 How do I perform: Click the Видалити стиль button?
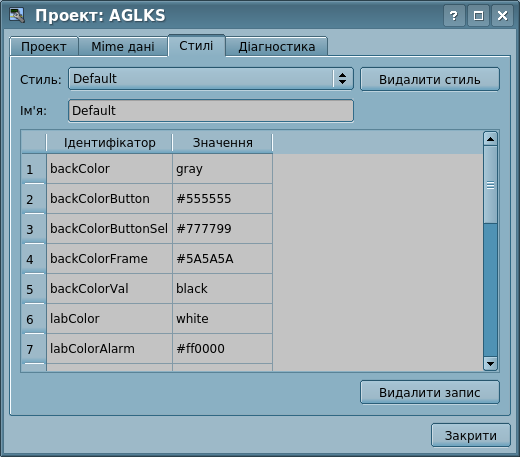pyautogui.click(x=430, y=79)
